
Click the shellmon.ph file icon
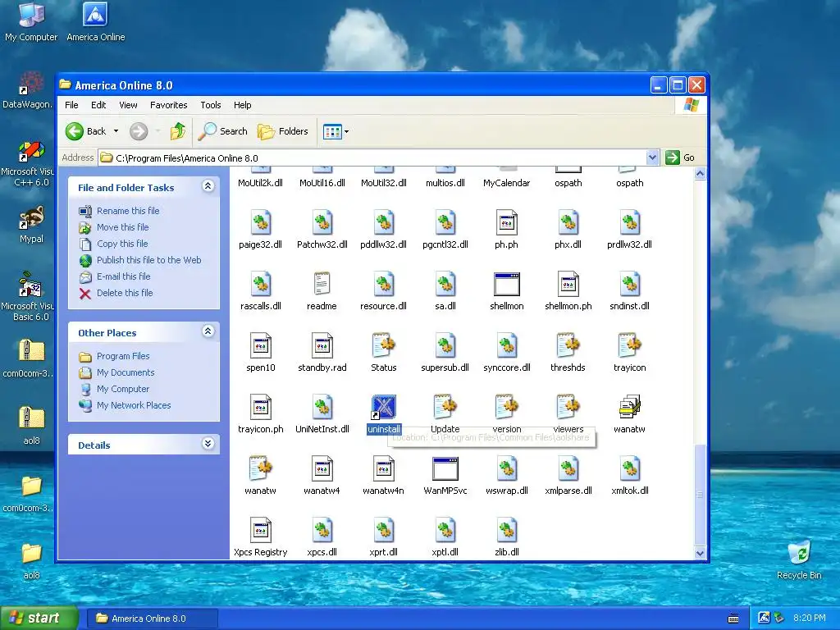coord(568,284)
